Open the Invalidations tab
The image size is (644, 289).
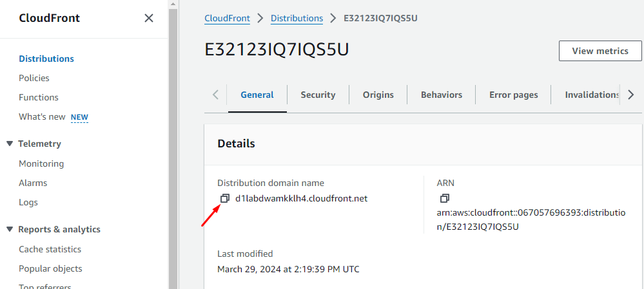tap(592, 95)
